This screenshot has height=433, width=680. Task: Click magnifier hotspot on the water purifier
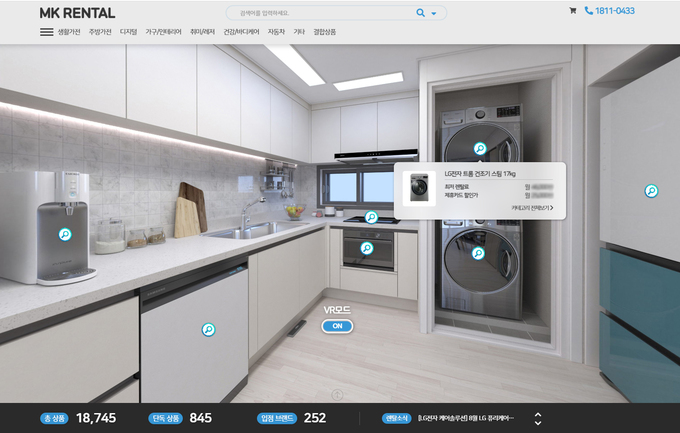tap(65, 235)
